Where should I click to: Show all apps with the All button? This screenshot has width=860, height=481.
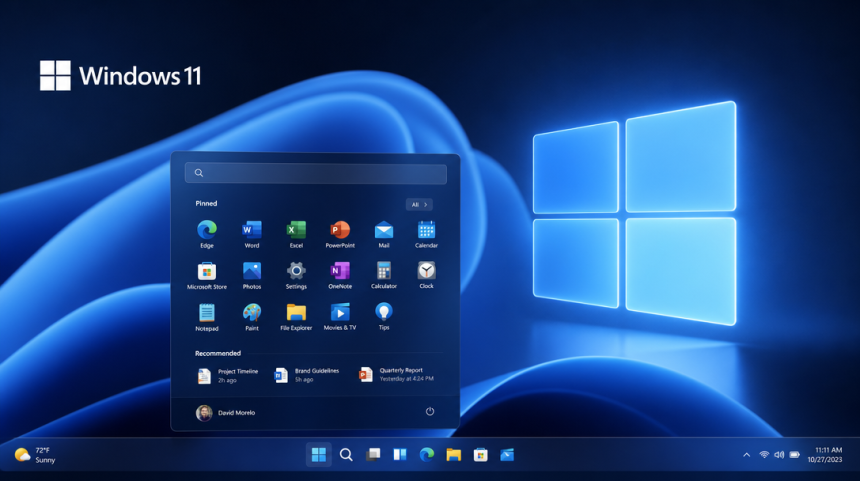tap(420, 205)
